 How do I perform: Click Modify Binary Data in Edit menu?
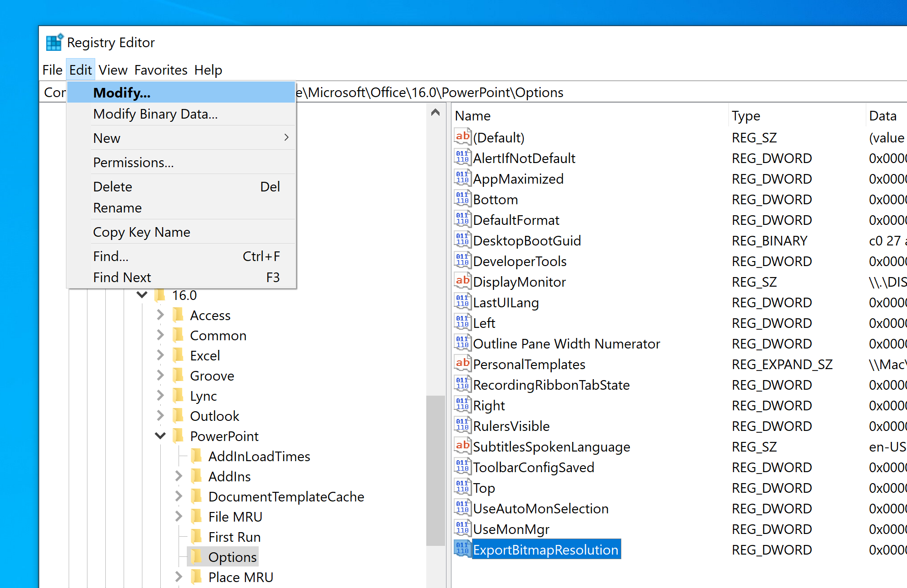[155, 114]
